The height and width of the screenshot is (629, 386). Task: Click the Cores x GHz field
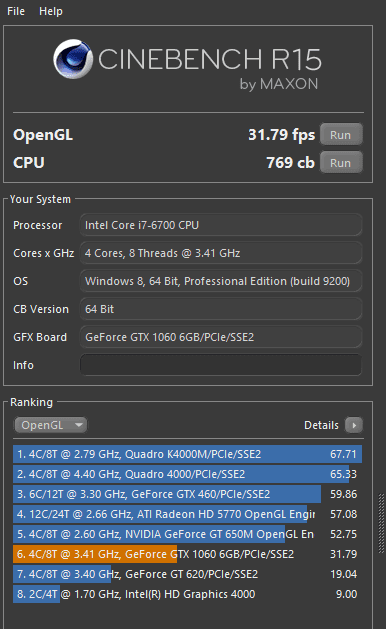221,253
